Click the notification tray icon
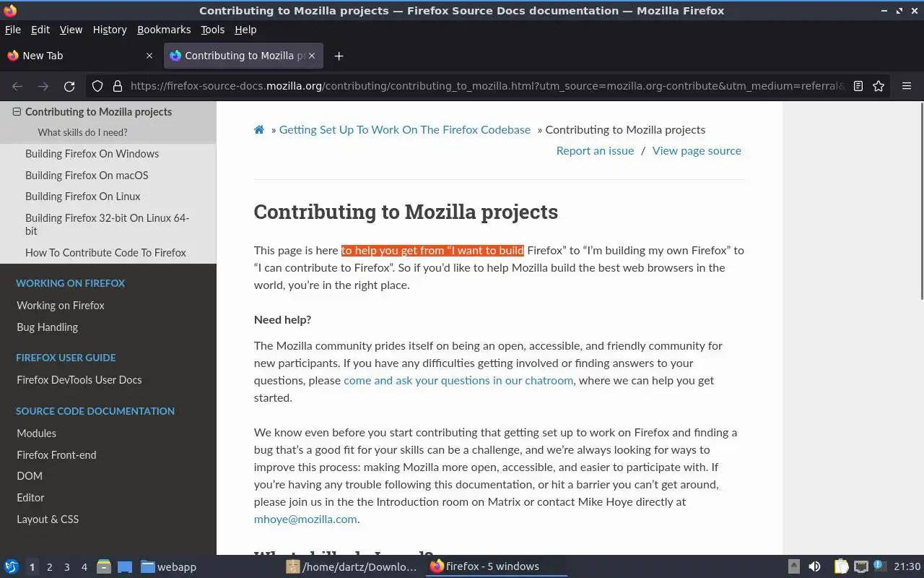 (879, 566)
